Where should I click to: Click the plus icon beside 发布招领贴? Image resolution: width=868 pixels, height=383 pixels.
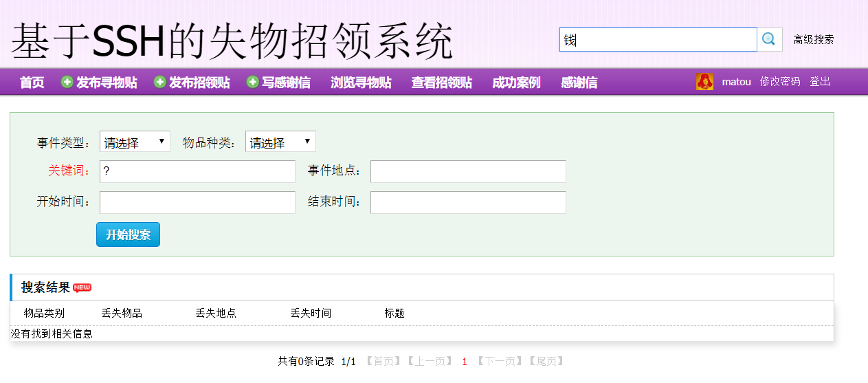tap(160, 83)
